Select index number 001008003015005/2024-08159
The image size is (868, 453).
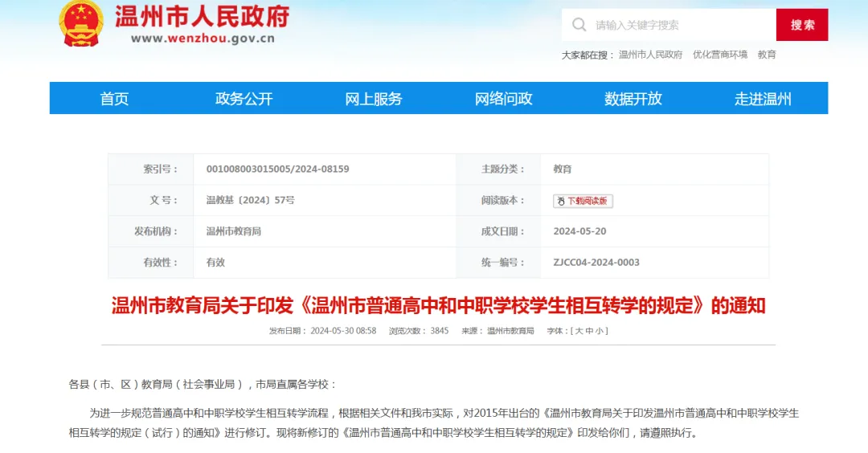[x=278, y=169]
